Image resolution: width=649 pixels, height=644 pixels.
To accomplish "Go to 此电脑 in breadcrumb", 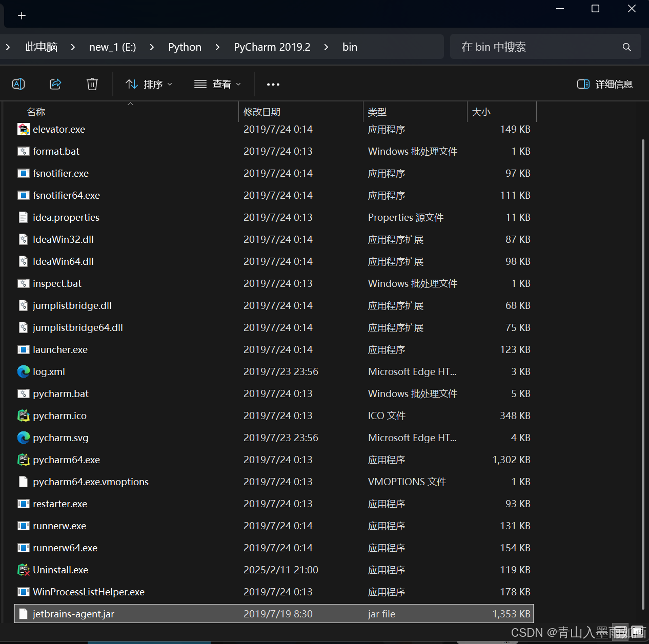I will tap(42, 47).
